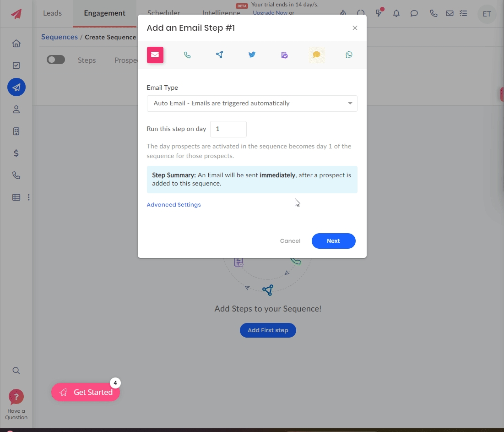This screenshot has height=432, width=504.
Task: Select the pink email step icon
Action: 155,55
